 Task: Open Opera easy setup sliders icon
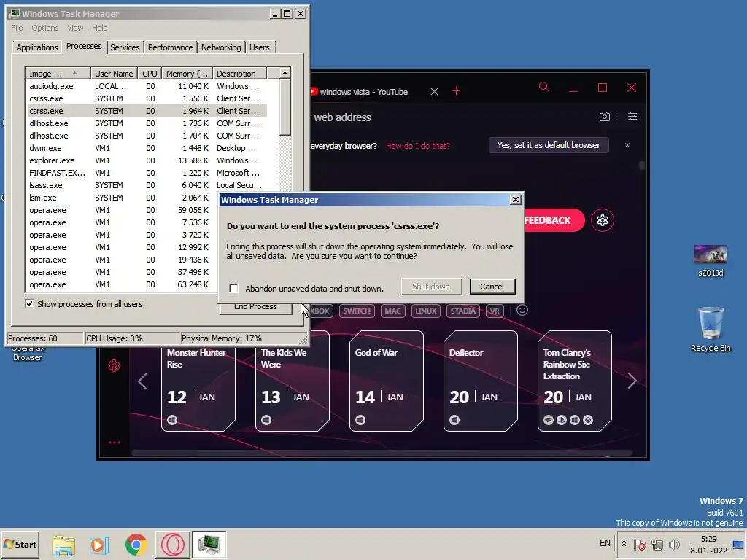point(632,116)
